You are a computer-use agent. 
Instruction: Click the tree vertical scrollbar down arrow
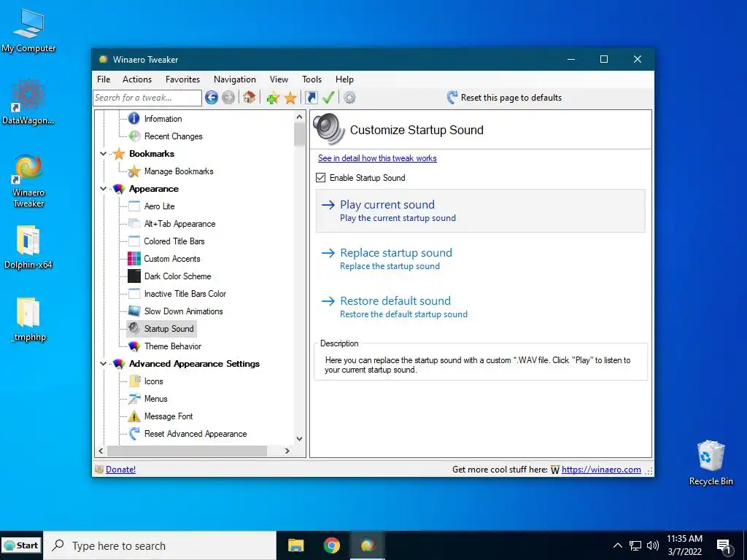point(299,438)
